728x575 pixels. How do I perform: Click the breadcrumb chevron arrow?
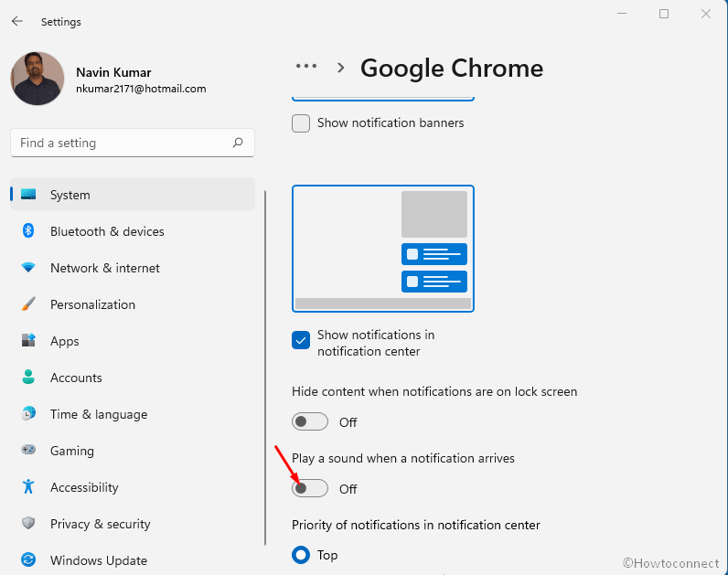tap(341, 69)
